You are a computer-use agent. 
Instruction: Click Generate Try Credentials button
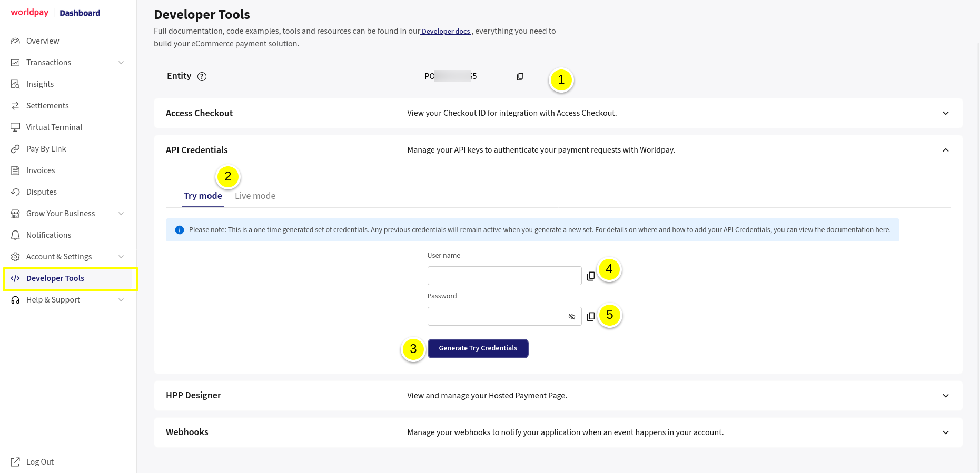click(x=478, y=348)
